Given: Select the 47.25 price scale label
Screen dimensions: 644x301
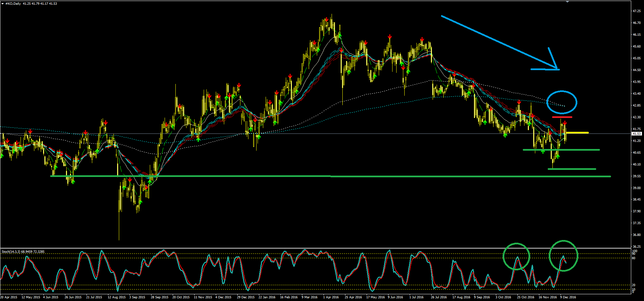Looking at the screenshot, I should pyautogui.click(x=637, y=11).
